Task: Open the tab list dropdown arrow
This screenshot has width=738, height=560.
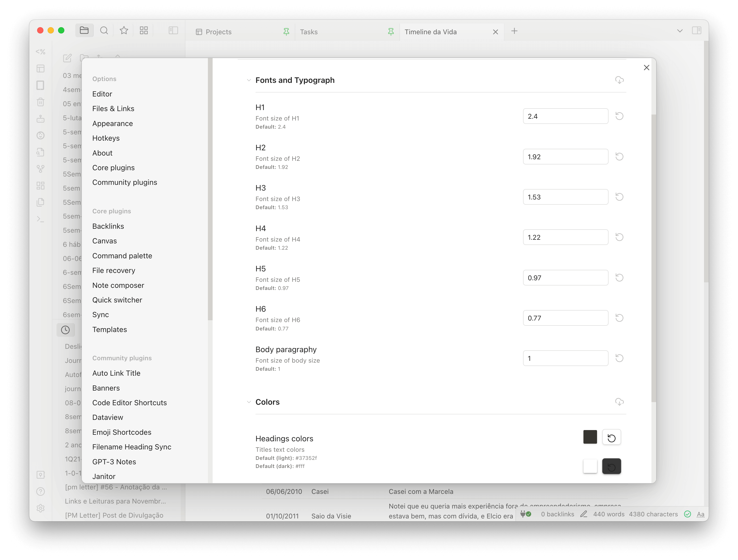Action: pyautogui.click(x=680, y=31)
